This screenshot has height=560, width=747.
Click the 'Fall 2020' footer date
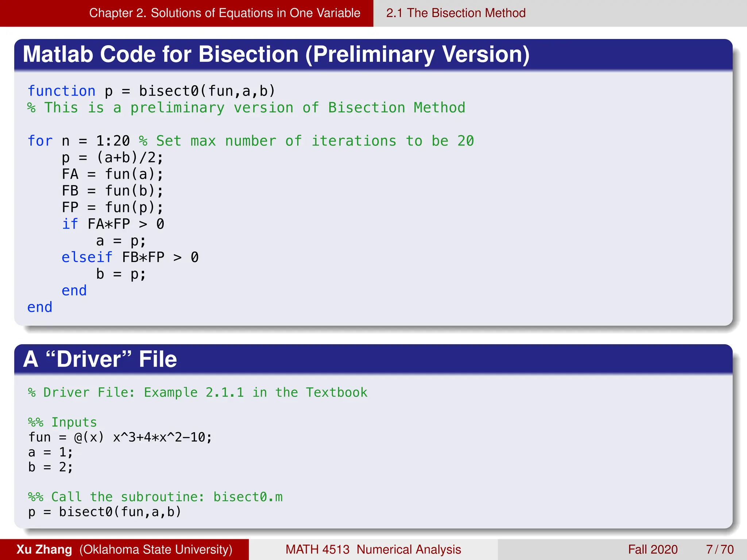[x=653, y=549]
